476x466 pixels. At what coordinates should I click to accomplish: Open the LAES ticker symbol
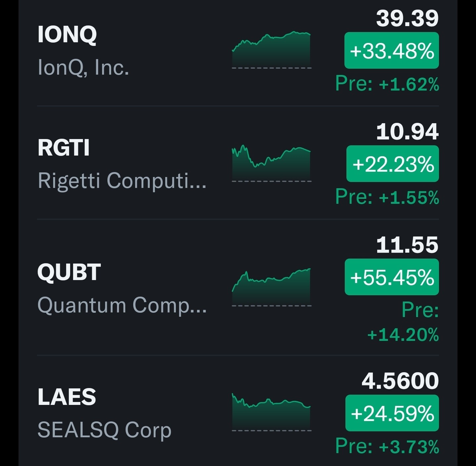click(x=66, y=397)
